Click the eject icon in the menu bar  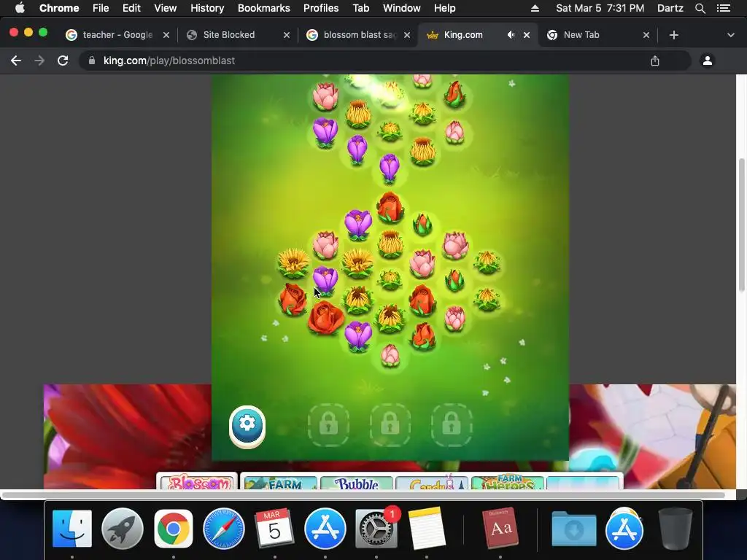point(535,8)
